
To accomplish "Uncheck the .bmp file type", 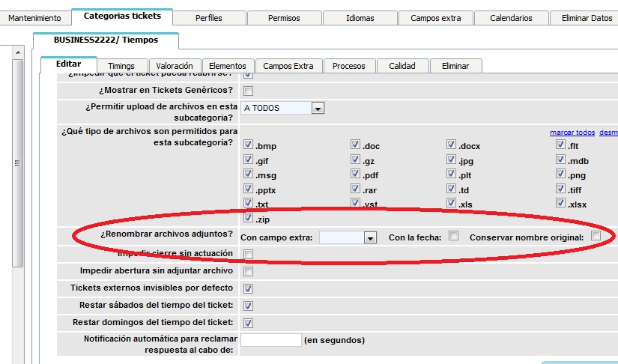I will (x=248, y=145).
